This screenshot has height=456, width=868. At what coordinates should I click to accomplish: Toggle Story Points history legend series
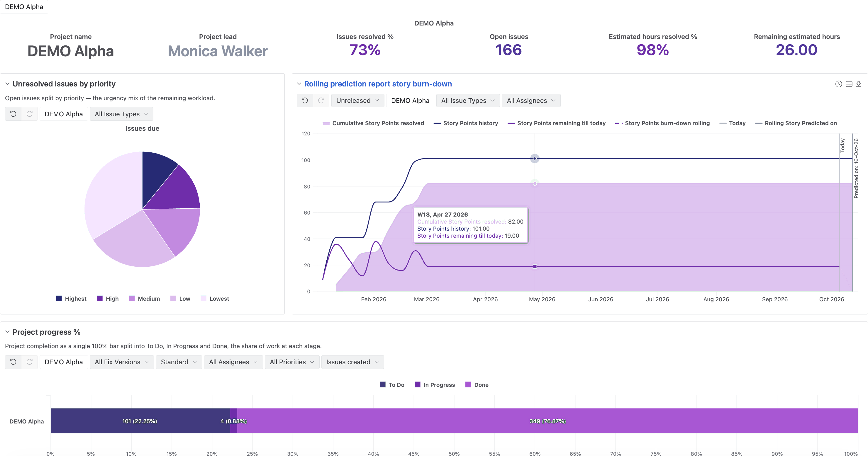(466, 123)
